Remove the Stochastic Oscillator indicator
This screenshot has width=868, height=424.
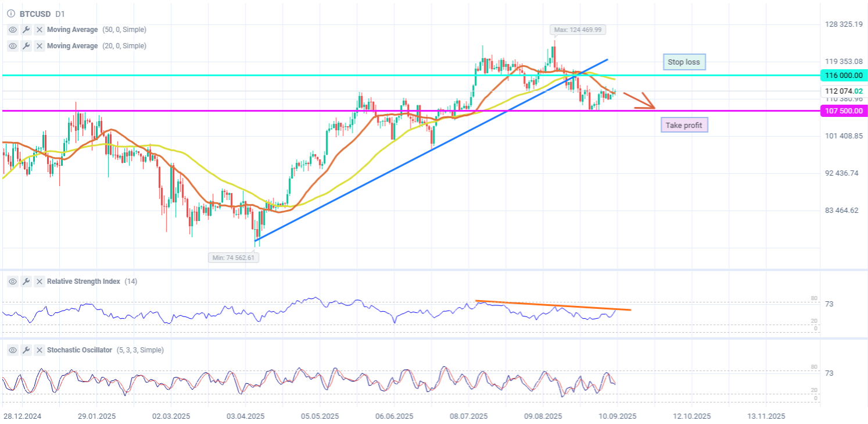coord(40,350)
